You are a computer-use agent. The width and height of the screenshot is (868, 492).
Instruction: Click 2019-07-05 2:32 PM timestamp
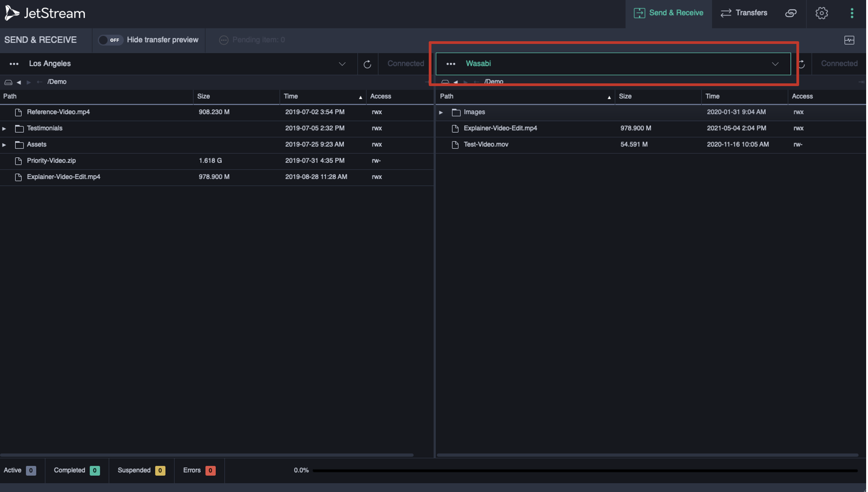click(x=316, y=129)
